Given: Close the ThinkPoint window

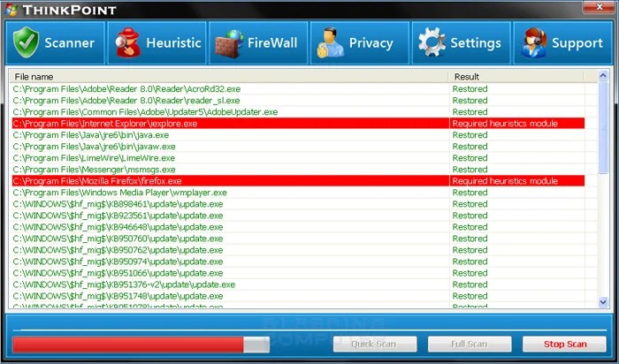Looking at the screenshot, I should tap(599, 7).
